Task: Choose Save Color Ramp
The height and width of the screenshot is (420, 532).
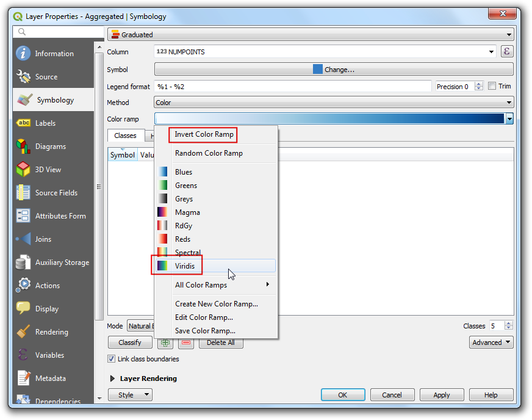Action: click(x=216, y=330)
